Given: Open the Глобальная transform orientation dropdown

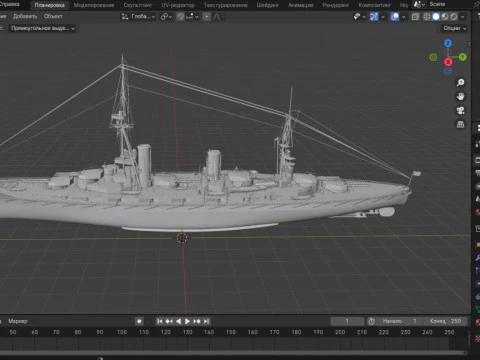Looking at the screenshot, I should (138, 16).
